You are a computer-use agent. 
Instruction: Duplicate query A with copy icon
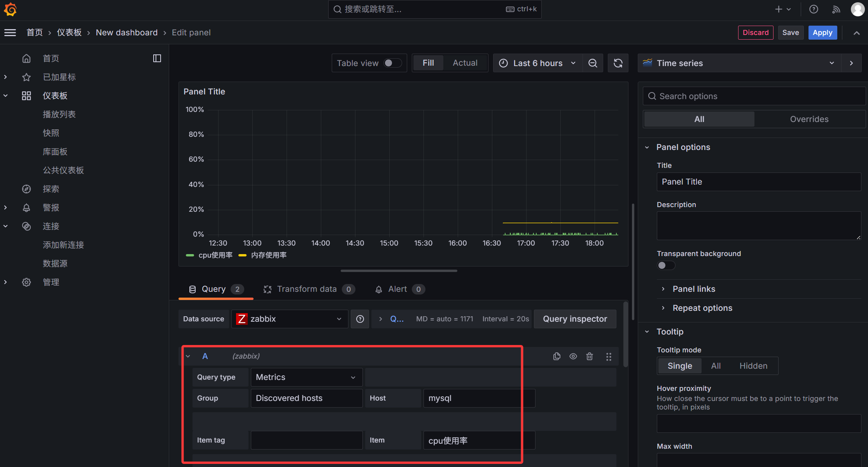point(556,356)
